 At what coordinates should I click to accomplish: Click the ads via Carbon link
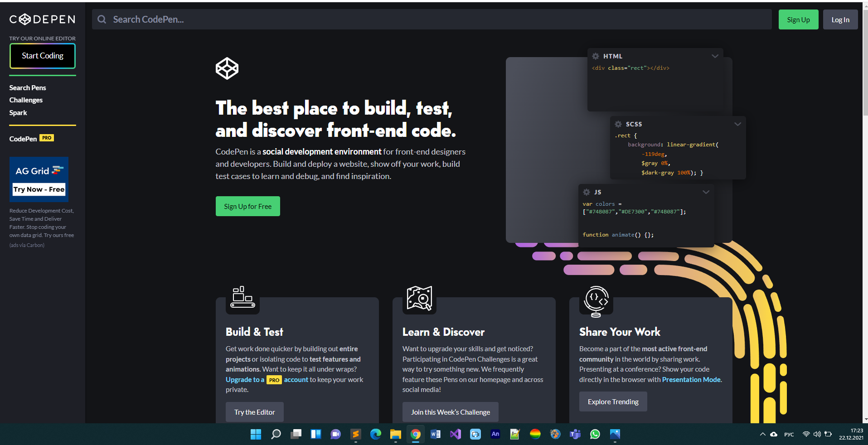(x=27, y=245)
